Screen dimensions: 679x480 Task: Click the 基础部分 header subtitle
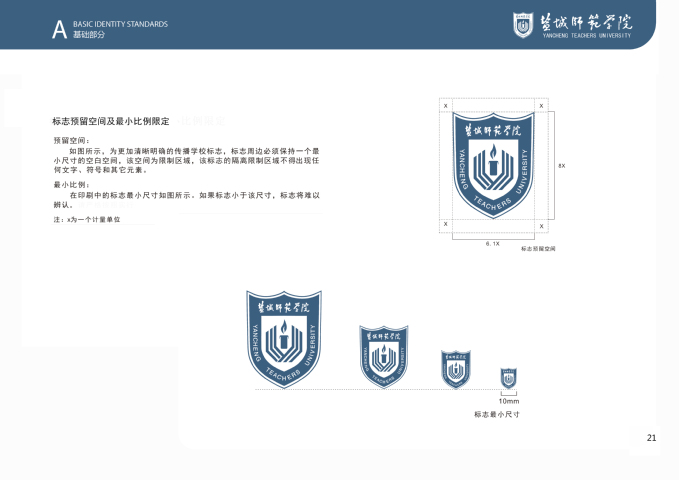click(89, 35)
